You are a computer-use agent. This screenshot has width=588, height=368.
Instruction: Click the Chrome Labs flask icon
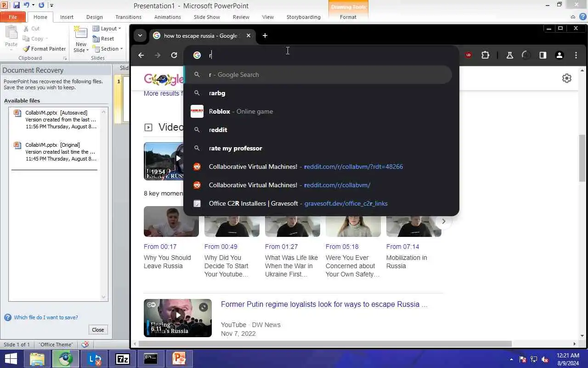509,55
